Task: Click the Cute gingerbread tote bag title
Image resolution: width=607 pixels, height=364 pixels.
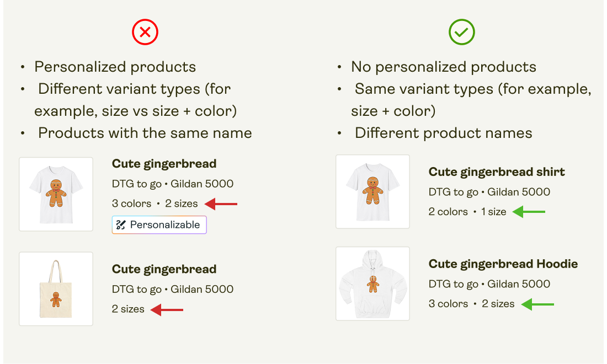Action: (164, 269)
